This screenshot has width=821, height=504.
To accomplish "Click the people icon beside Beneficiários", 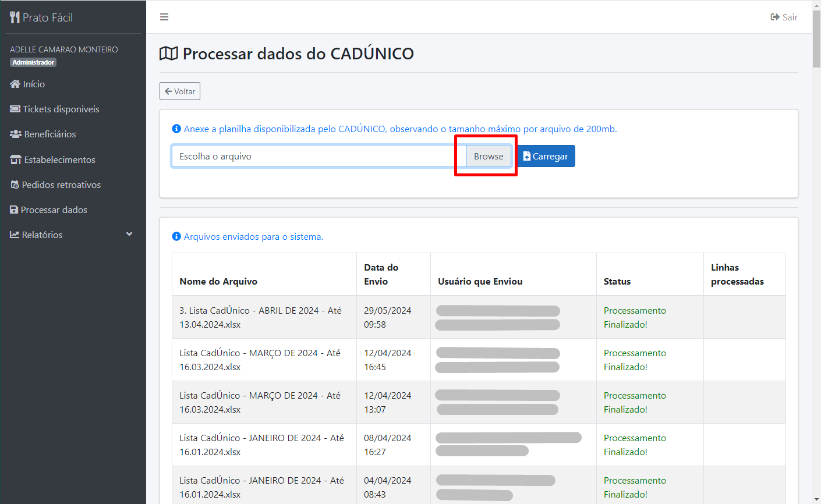I will click(16, 134).
